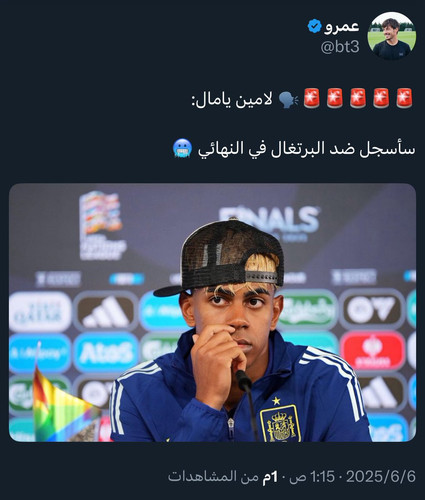Click the speaking head emoji
This screenshot has height=500, width=425.
289,99
